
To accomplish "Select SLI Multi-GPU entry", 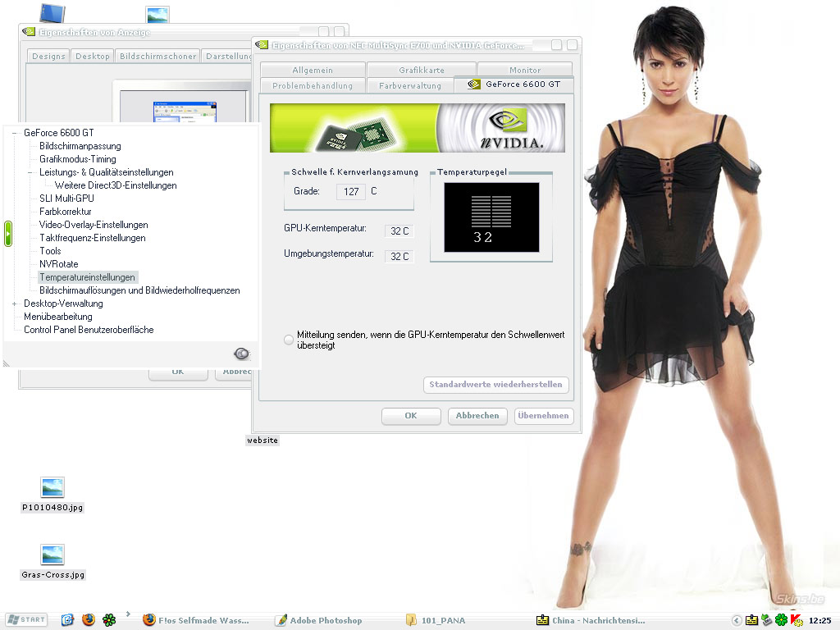I will 66,199.
